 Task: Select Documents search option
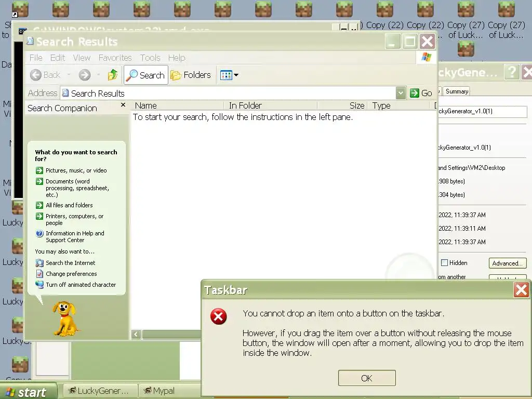[77, 188]
